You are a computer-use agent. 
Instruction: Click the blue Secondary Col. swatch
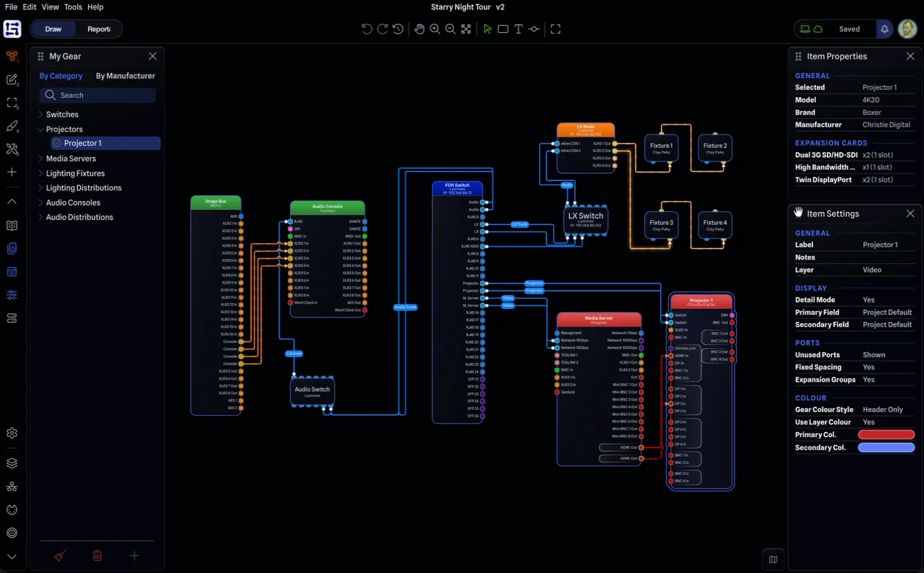[x=886, y=447]
